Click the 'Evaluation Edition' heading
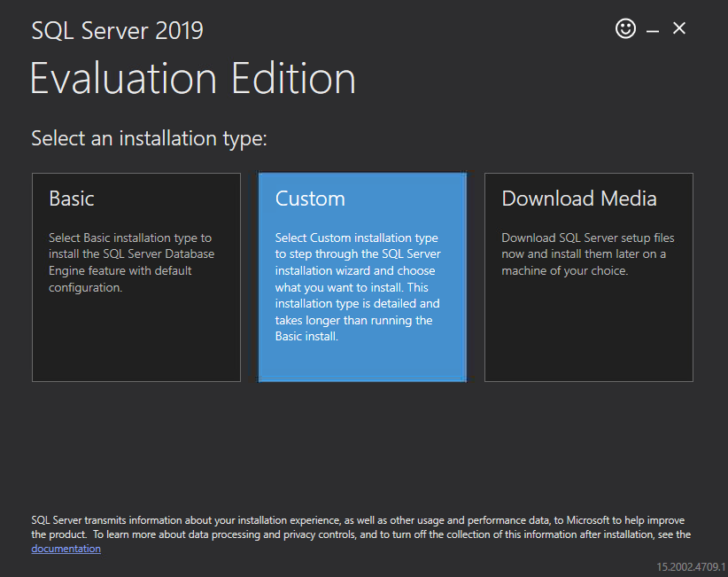728x577 pixels. 193,78
